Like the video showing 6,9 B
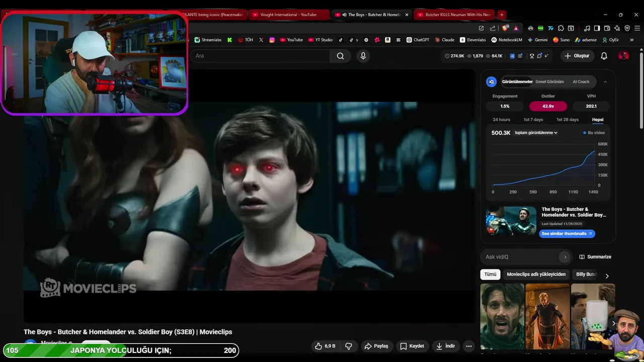This screenshot has height=362, width=644. (325, 346)
